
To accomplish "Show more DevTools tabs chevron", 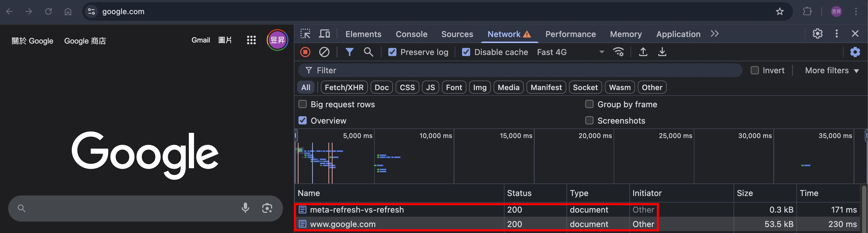I will tap(715, 34).
